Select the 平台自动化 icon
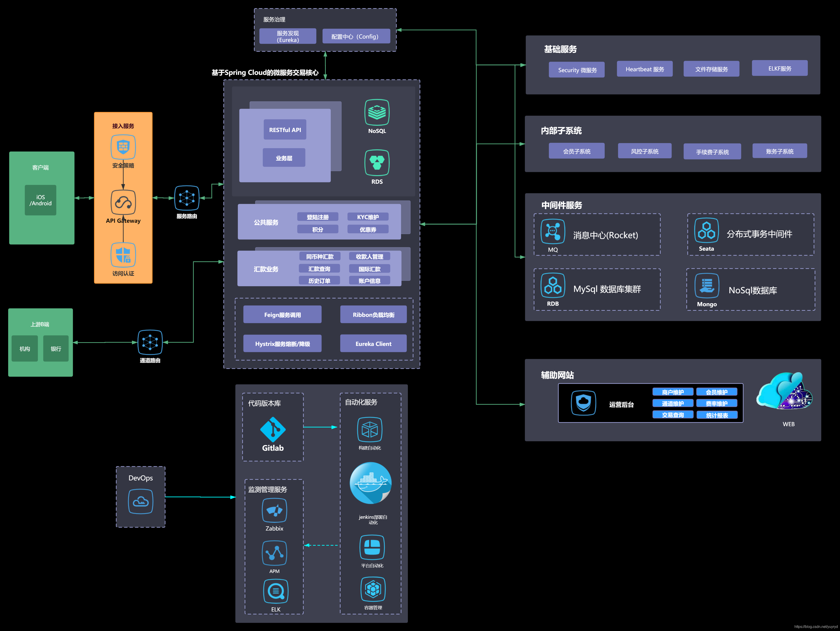 372,548
